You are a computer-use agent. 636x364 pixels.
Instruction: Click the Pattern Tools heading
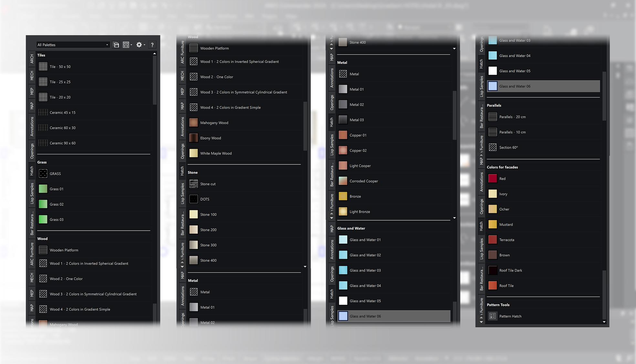tap(498, 305)
